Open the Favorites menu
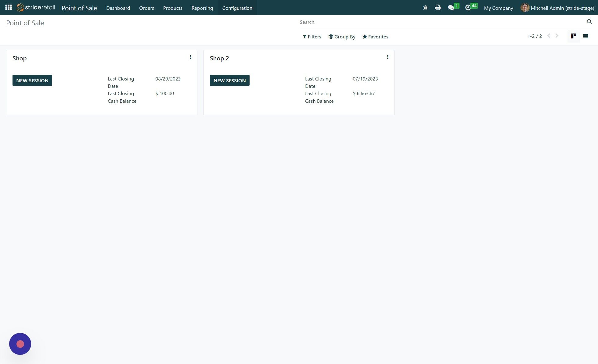 (375, 37)
